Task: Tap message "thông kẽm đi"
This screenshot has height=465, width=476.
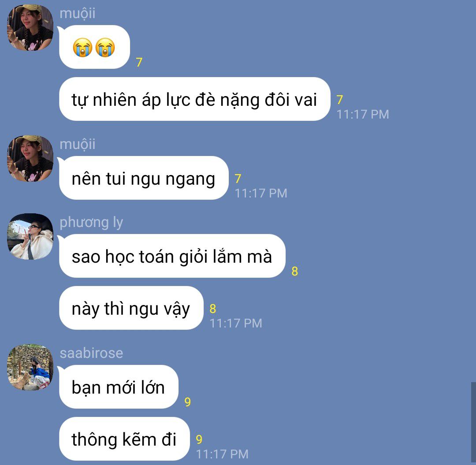Action: (124, 439)
